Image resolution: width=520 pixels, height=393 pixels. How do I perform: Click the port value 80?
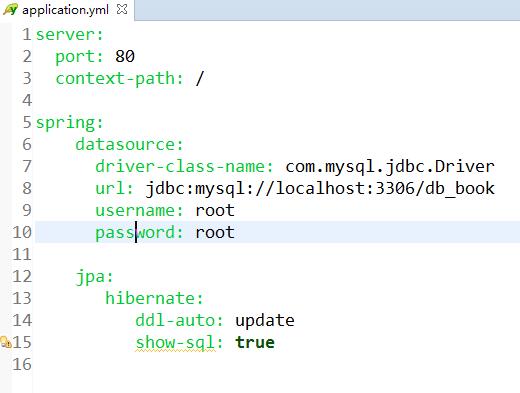(x=125, y=56)
